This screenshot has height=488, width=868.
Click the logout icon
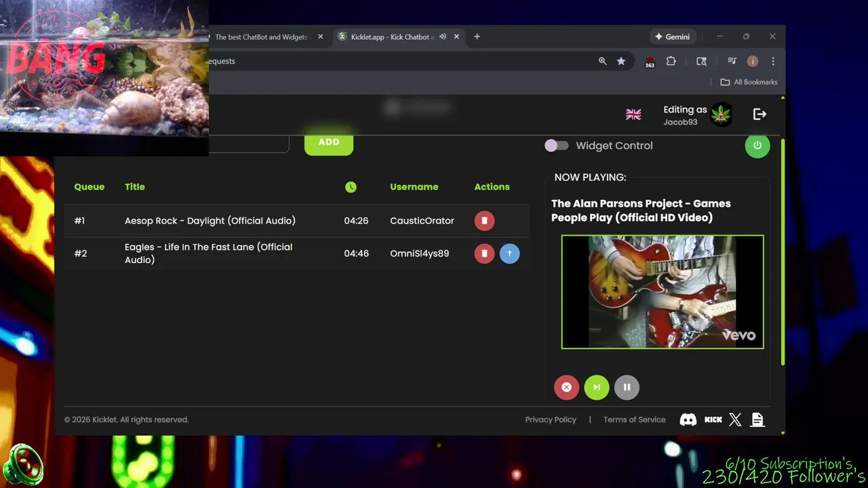coord(759,115)
